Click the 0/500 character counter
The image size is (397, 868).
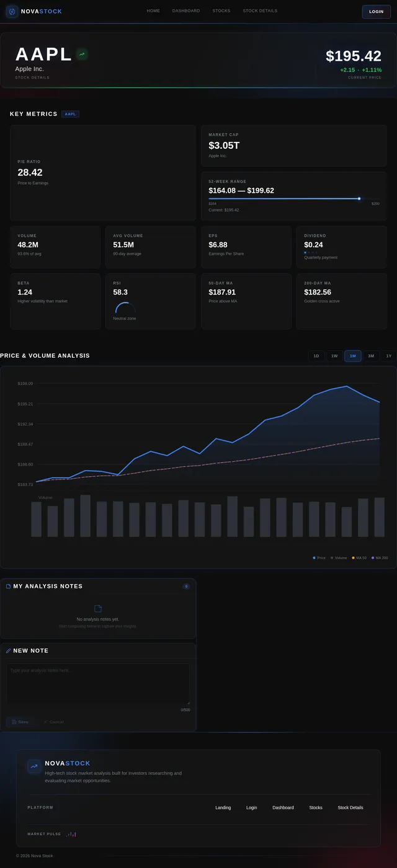coord(185,710)
